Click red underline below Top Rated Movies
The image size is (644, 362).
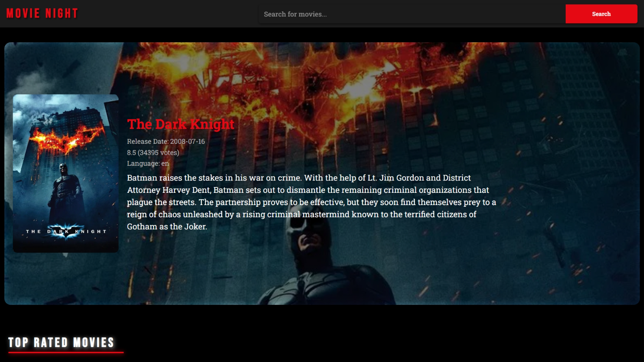tap(66, 352)
